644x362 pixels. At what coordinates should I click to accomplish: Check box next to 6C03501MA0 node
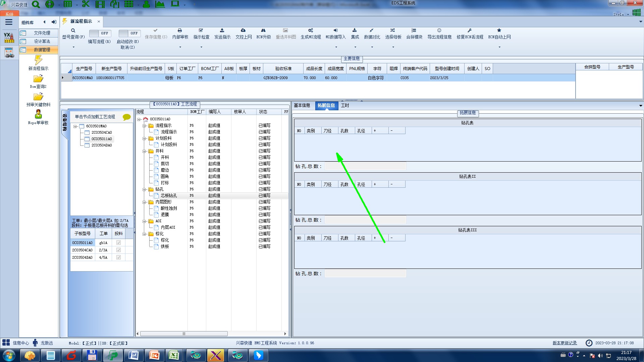pyautogui.click(x=82, y=126)
